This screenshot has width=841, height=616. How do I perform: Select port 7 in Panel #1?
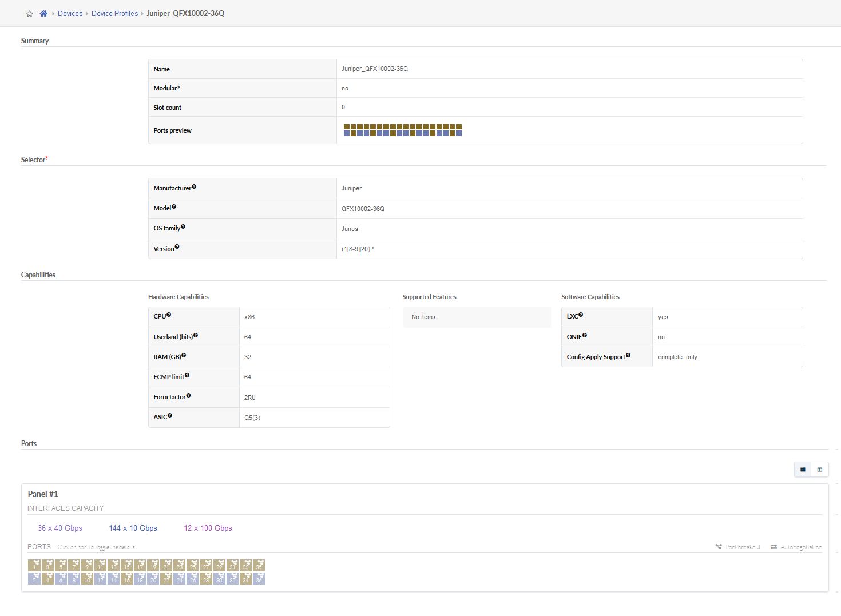(74, 565)
